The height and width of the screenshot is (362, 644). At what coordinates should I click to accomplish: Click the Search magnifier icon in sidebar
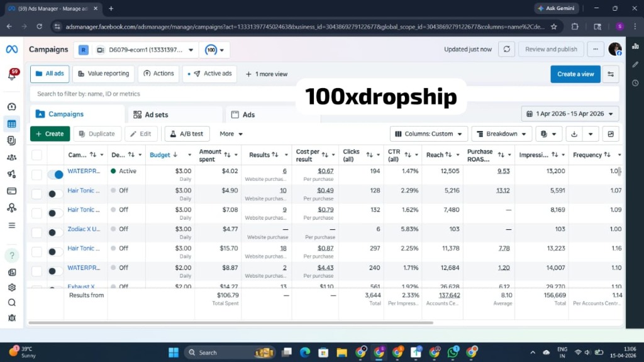(11, 303)
